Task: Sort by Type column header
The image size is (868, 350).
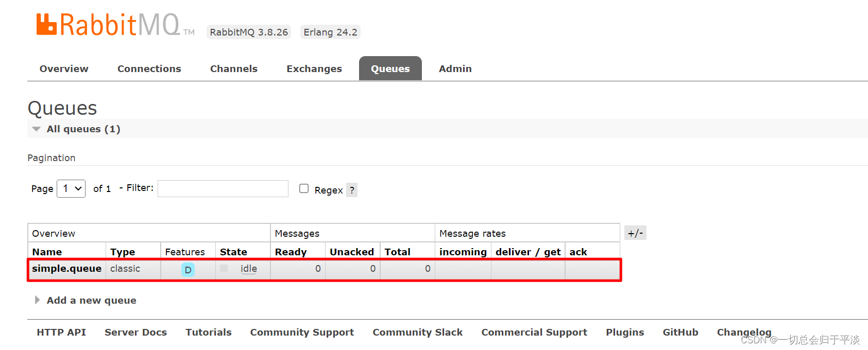Action: [123, 252]
